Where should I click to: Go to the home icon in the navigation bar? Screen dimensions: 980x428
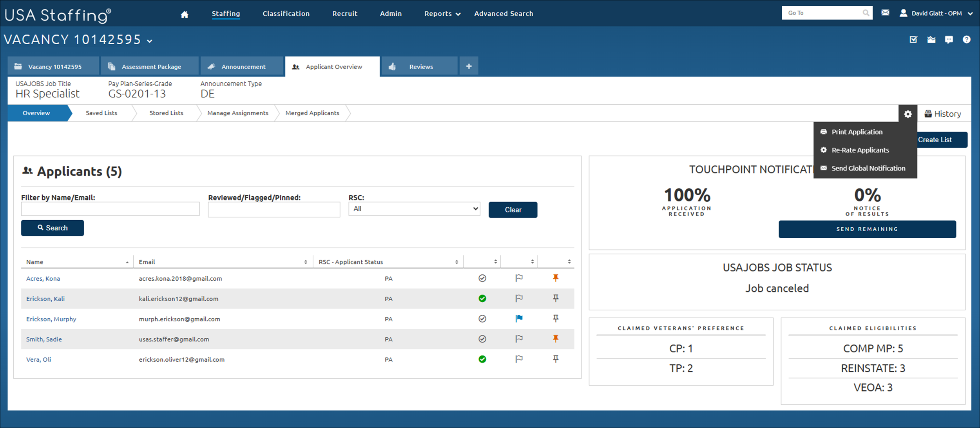pyautogui.click(x=184, y=13)
